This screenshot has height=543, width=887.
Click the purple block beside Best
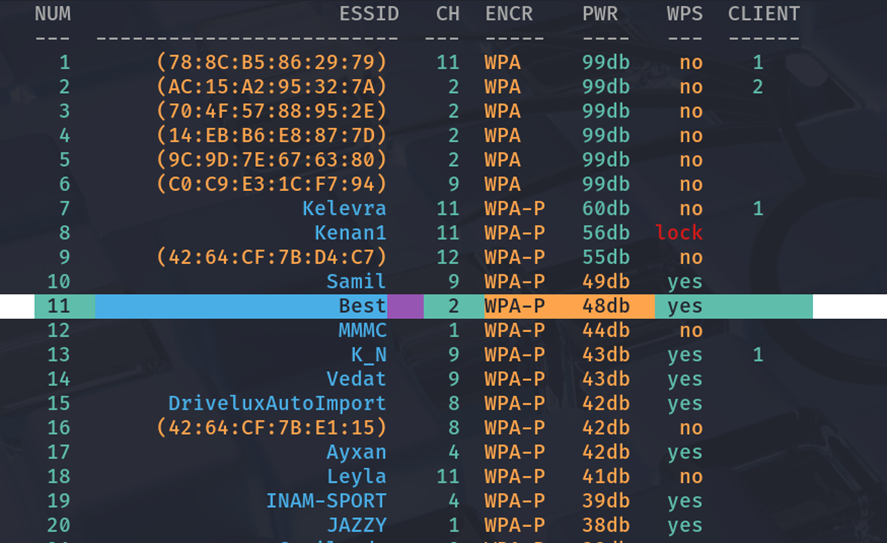(405, 306)
